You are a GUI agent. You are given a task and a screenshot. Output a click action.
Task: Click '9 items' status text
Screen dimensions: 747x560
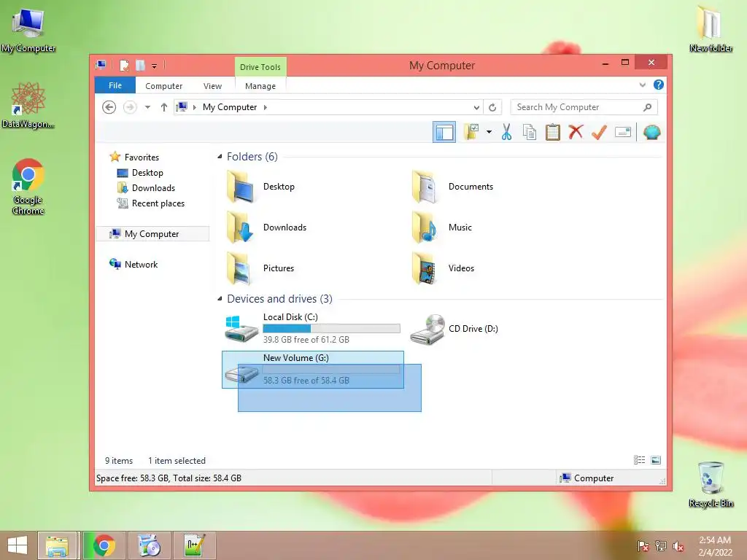point(119,461)
